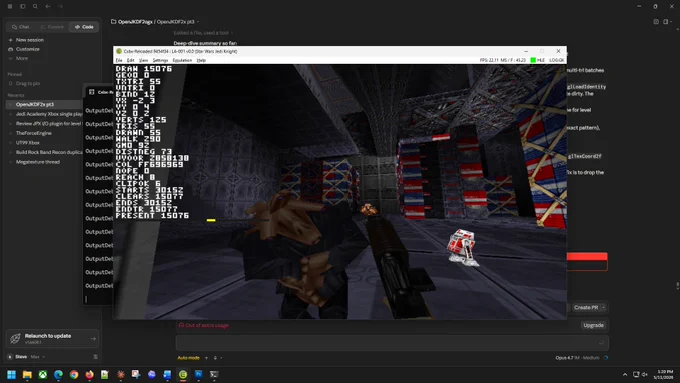Image resolution: width=680 pixels, height=383 pixels.
Task: Expand the 'Edited a file, used a tool' row
Action: click(203, 33)
